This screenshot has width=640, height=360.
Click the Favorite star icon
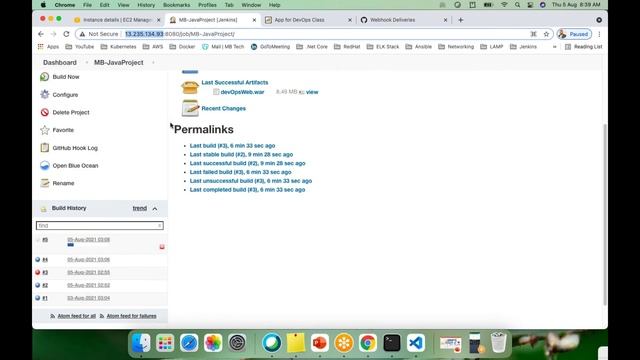44,130
